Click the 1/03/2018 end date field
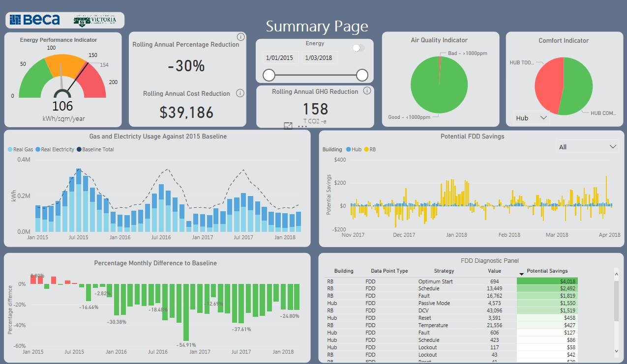 tap(319, 58)
